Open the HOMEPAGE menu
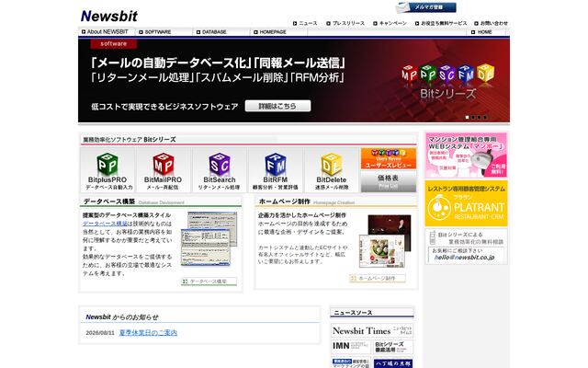 click(x=270, y=32)
